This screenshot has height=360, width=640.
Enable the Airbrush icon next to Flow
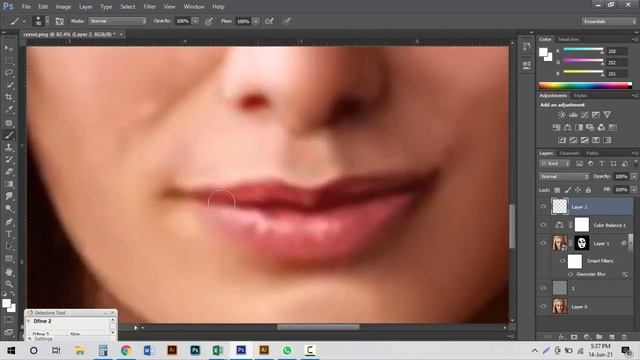pos(269,21)
